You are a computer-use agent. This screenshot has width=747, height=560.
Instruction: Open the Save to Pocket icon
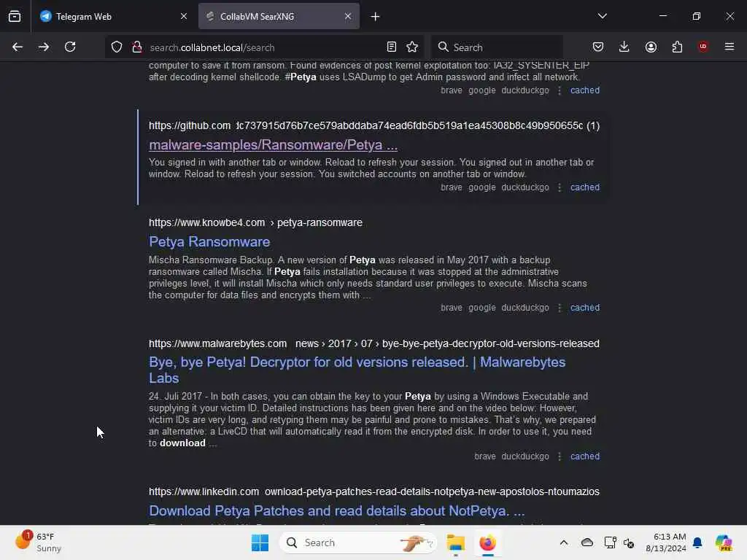pos(598,47)
